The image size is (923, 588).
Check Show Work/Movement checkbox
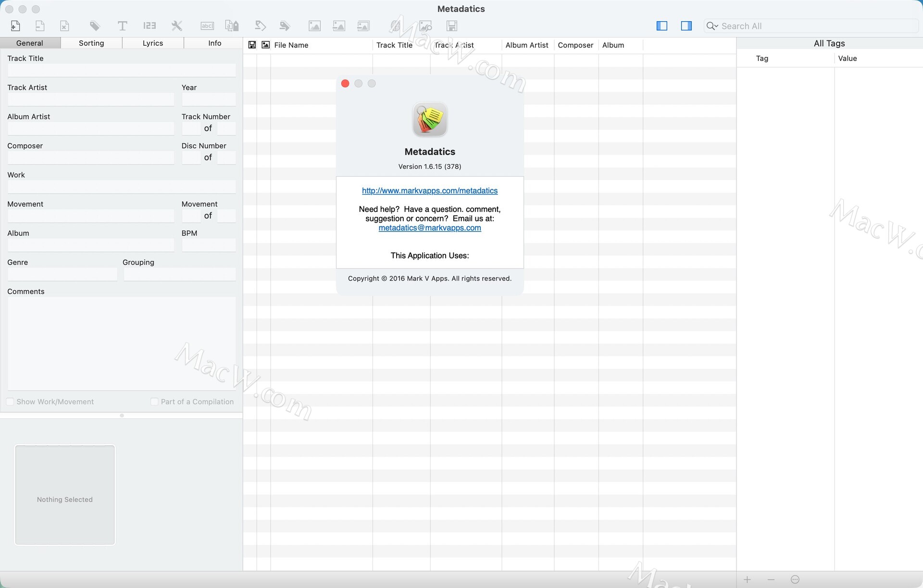[10, 402]
